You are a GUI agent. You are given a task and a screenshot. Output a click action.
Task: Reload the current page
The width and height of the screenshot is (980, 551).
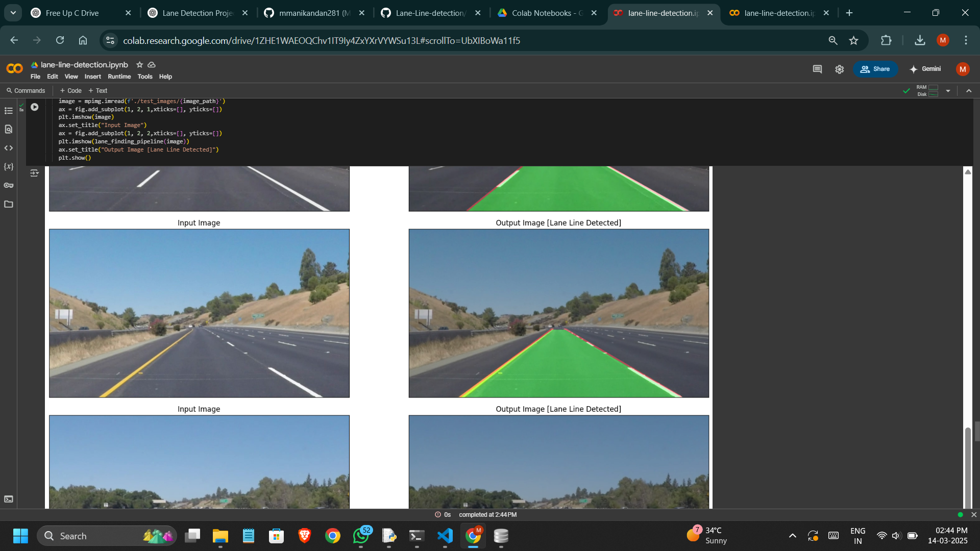(60, 40)
